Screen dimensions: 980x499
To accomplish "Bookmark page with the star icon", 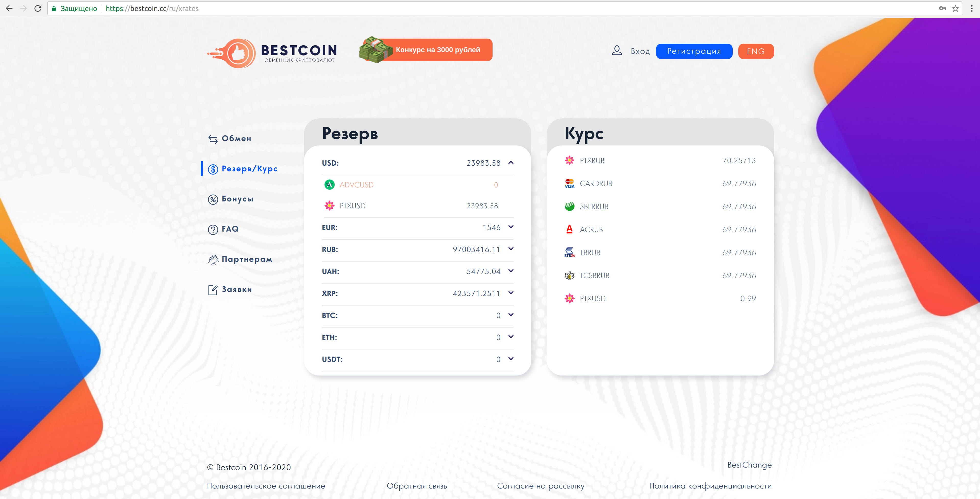I will pos(955,8).
